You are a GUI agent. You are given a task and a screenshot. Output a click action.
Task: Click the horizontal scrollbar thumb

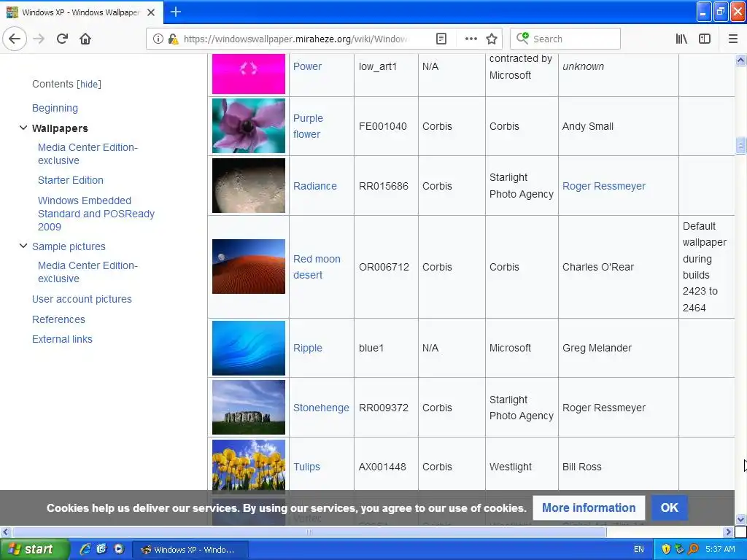309,532
